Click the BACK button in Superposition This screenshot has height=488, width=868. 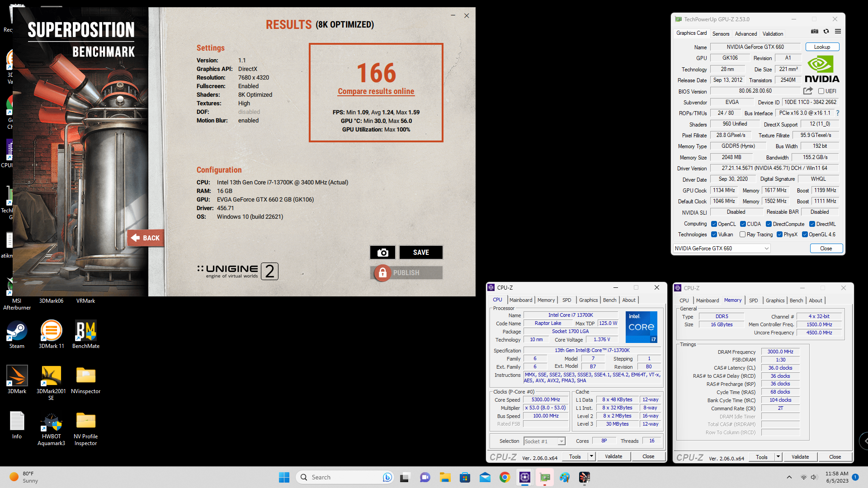[x=146, y=238]
